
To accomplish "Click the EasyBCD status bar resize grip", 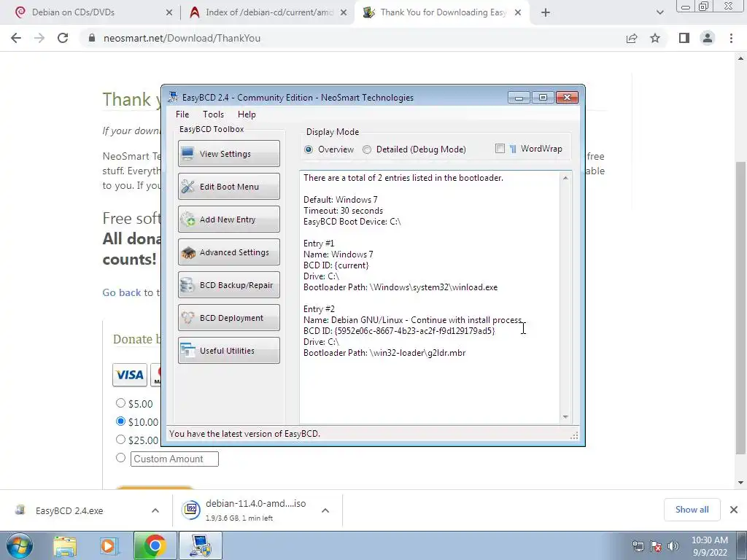I will point(575,435).
